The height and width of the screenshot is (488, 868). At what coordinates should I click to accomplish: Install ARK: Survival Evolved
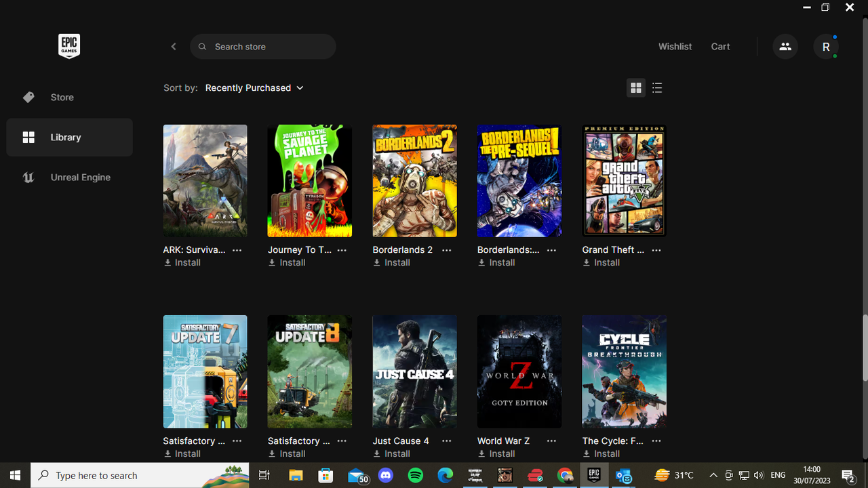[182, 263]
